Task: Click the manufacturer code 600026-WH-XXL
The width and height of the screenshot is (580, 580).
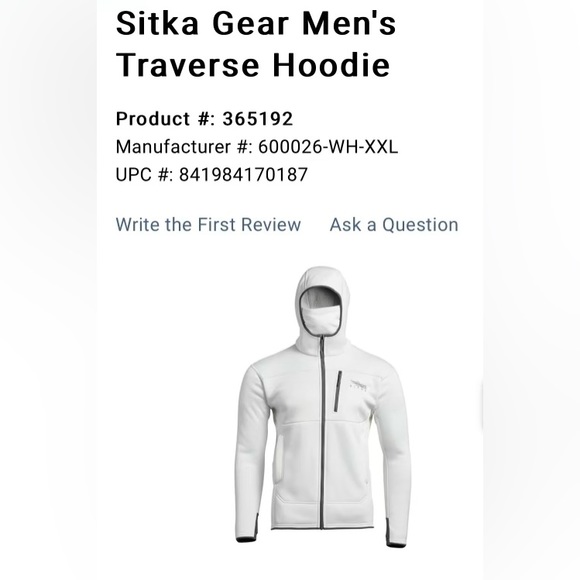Action: 328,147
